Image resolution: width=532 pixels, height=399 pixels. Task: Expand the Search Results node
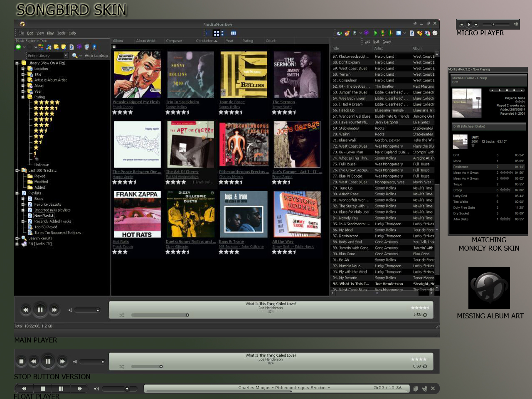pyautogui.click(x=17, y=239)
